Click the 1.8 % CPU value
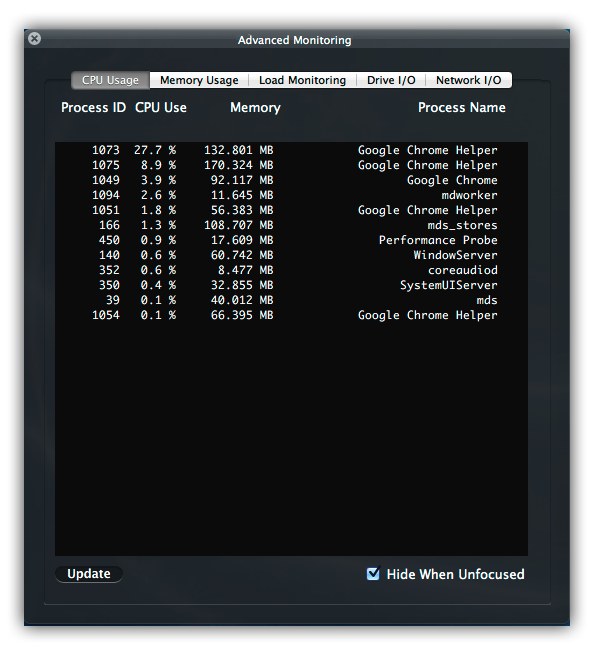Viewport: 594px width, 651px height. (x=158, y=210)
